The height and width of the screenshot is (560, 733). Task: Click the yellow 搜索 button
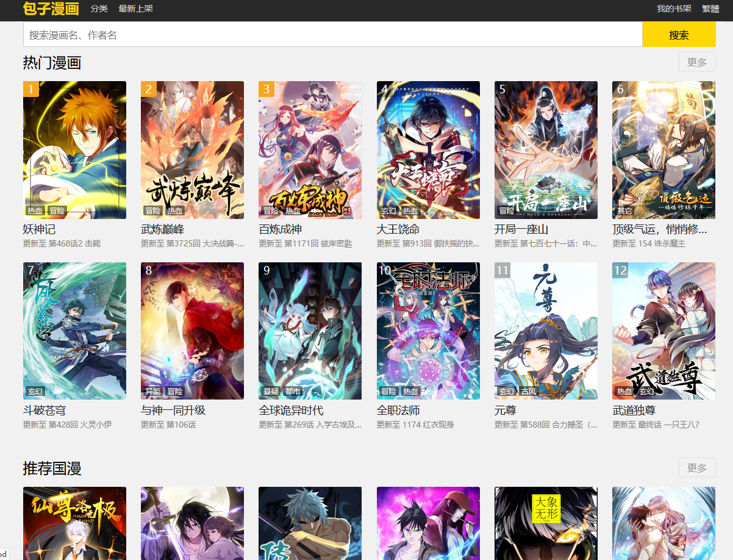(x=679, y=35)
